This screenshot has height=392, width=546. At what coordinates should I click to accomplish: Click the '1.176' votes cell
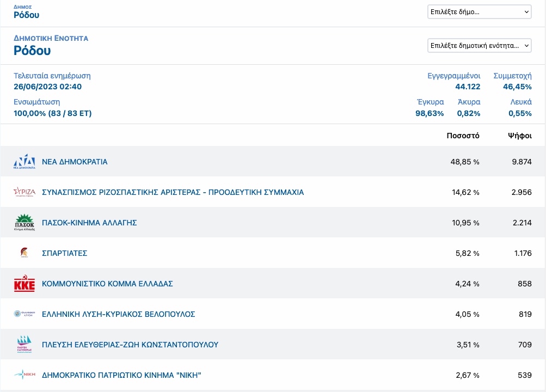pyautogui.click(x=523, y=253)
